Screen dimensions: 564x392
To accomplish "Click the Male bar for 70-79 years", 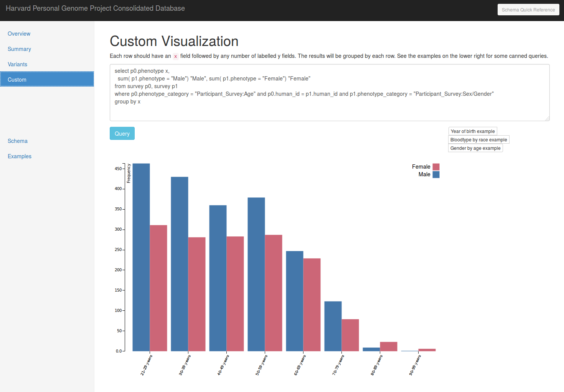I will pos(333,326).
